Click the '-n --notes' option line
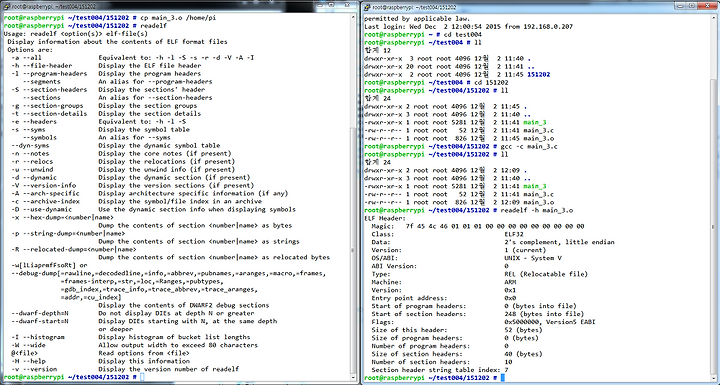 pyautogui.click(x=121, y=153)
